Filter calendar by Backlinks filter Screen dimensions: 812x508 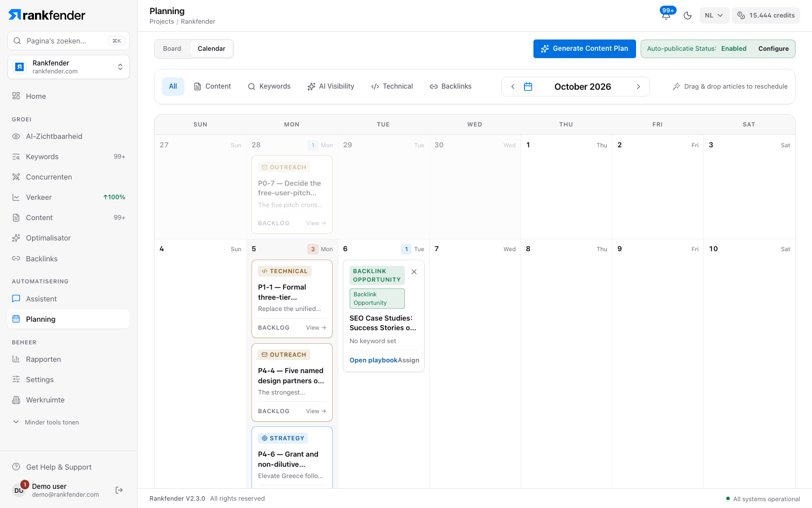pyautogui.click(x=451, y=86)
